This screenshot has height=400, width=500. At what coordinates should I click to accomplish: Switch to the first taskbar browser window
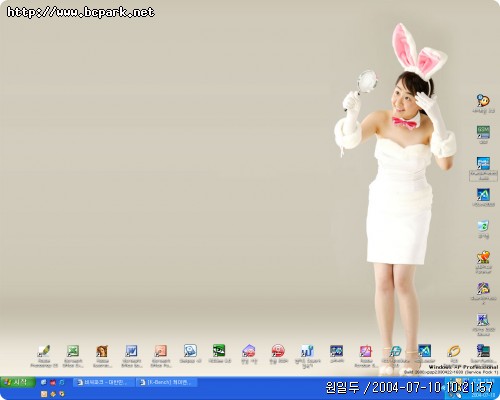pos(104,383)
